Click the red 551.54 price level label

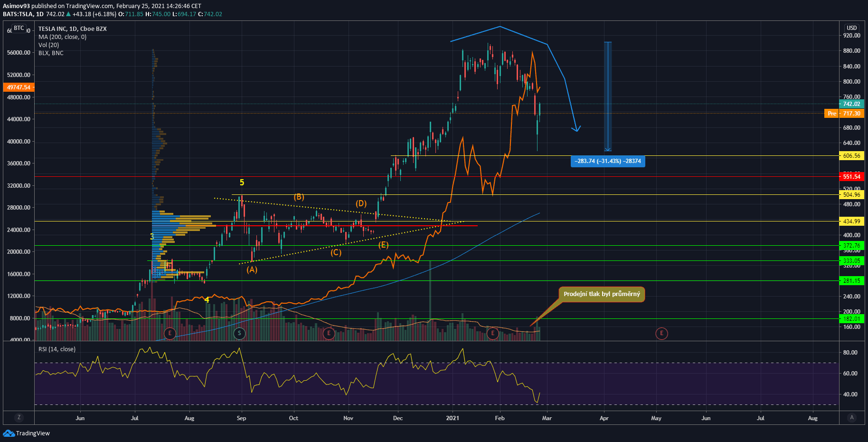[x=851, y=176]
